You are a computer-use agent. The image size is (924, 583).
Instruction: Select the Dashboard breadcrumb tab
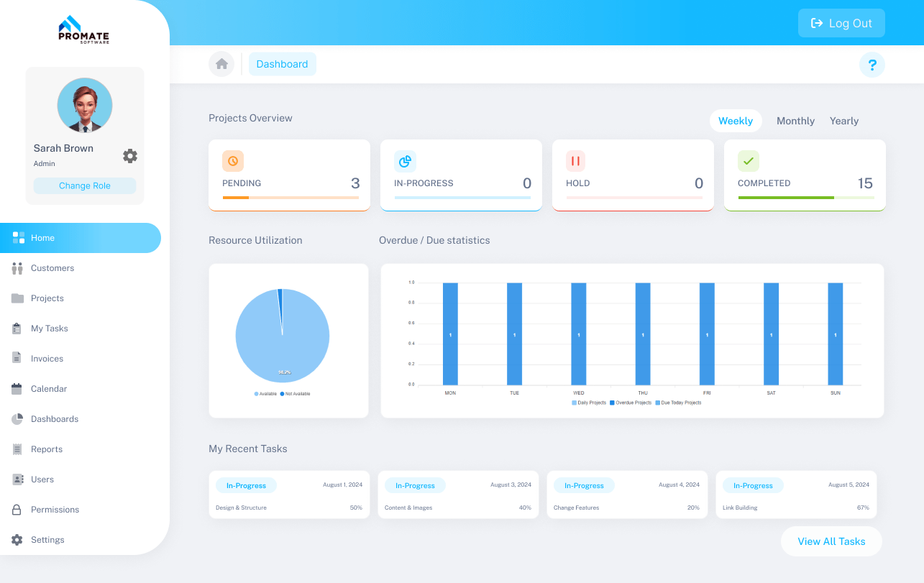[x=282, y=64]
